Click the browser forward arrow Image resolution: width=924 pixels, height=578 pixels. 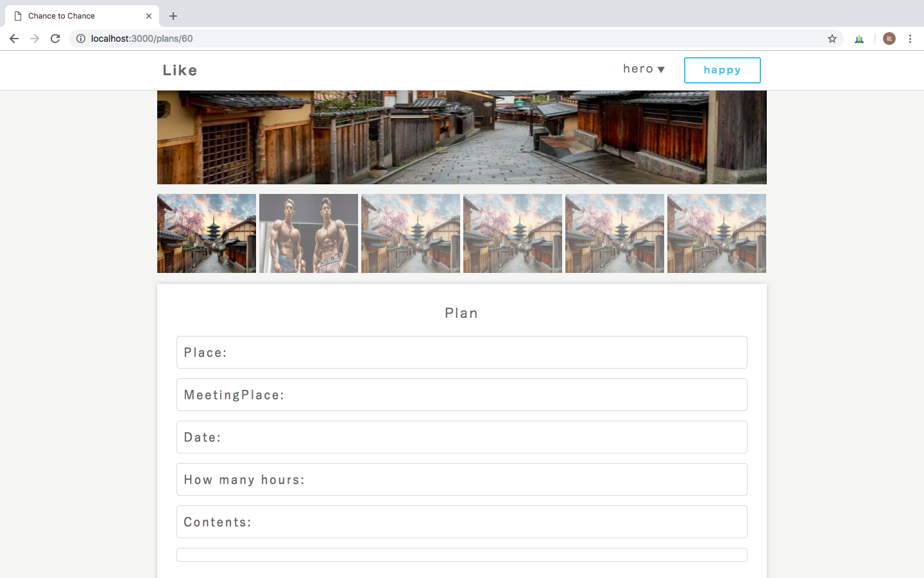[x=35, y=39]
